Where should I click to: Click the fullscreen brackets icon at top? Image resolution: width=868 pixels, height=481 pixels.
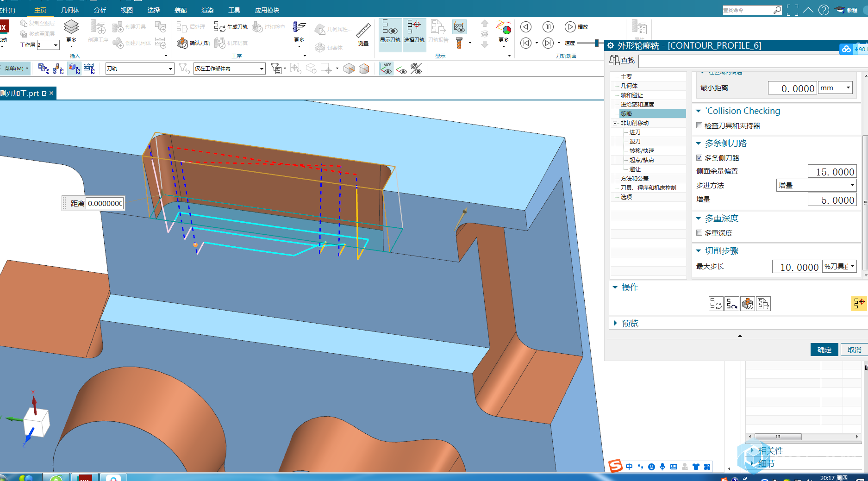point(793,10)
